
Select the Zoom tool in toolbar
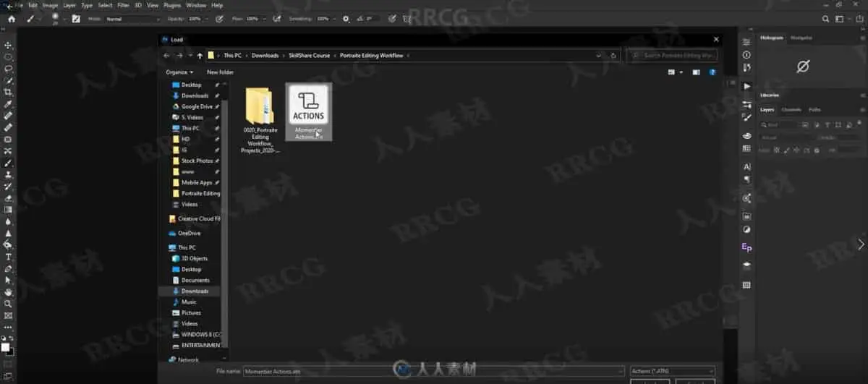pyautogui.click(x=8, y=304)
